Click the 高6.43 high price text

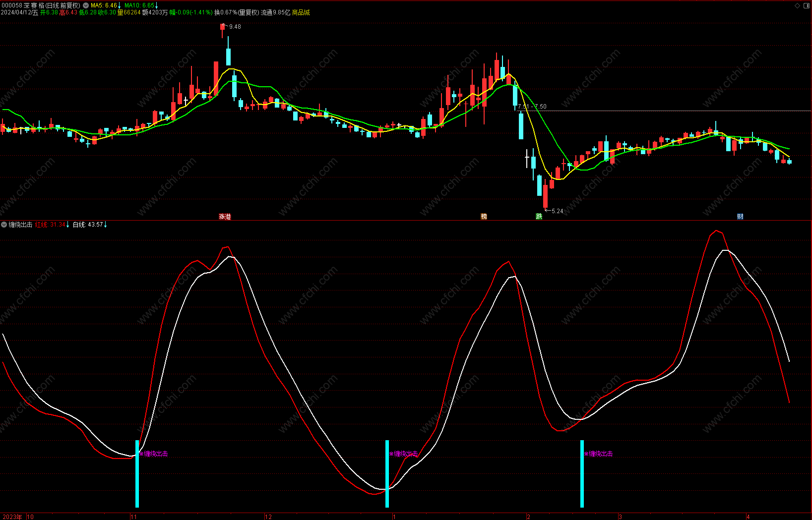coord(68,12)
